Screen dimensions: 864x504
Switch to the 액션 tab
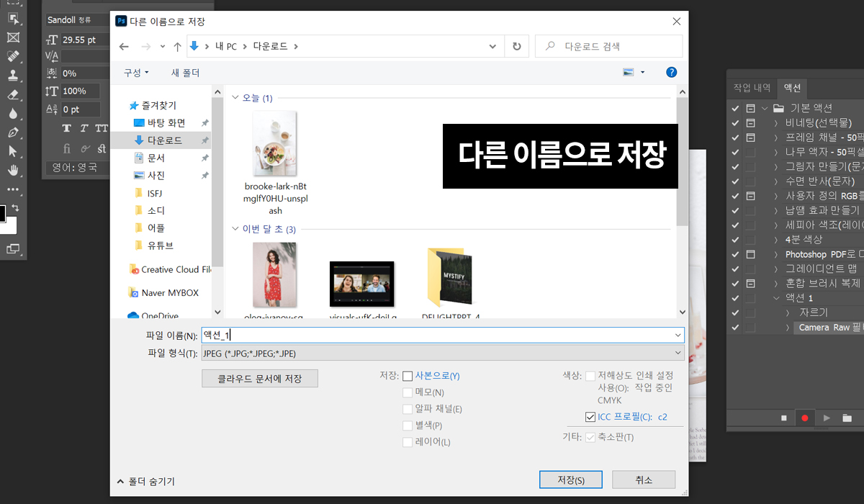click(x=792, y=87)
